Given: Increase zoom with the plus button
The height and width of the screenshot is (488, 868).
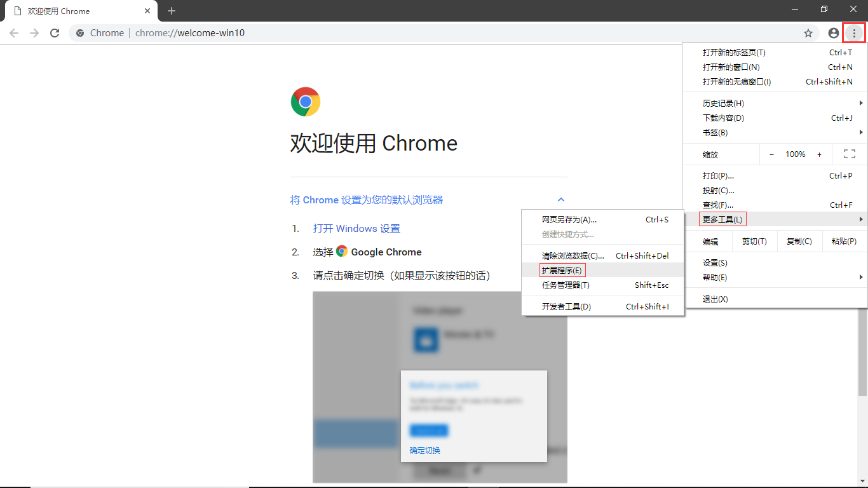Looking at the screenshot, I should tap(819, 154).
